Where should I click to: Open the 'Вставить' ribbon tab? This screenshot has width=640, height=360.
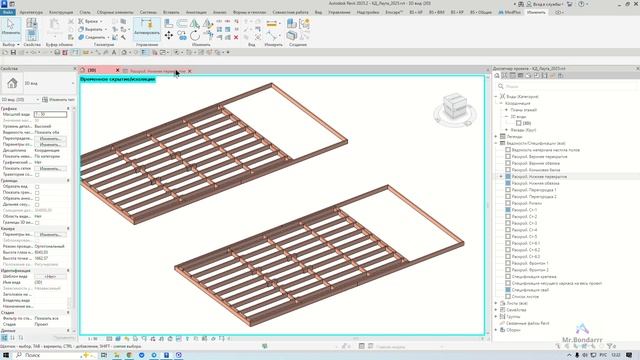click(x=171, y=12)
